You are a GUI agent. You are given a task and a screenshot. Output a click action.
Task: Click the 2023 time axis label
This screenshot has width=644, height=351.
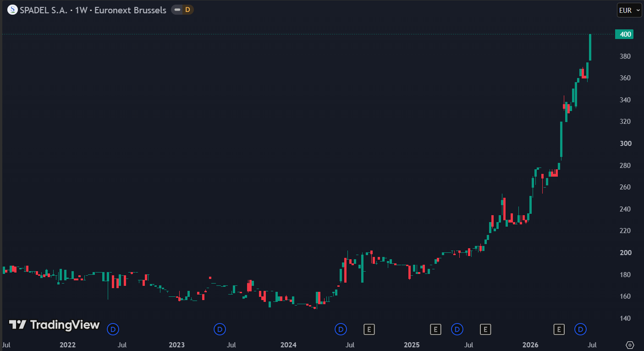click(176, 345)
